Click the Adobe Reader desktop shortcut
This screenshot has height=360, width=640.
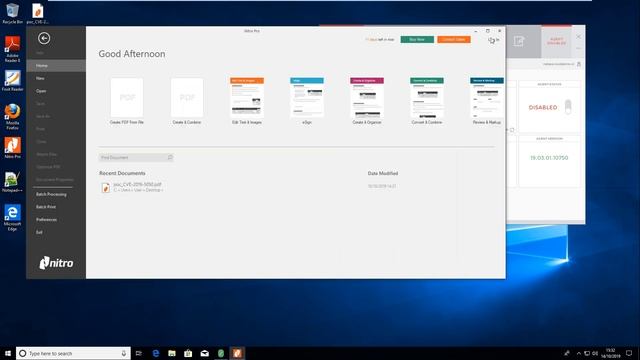coord(12,49)
